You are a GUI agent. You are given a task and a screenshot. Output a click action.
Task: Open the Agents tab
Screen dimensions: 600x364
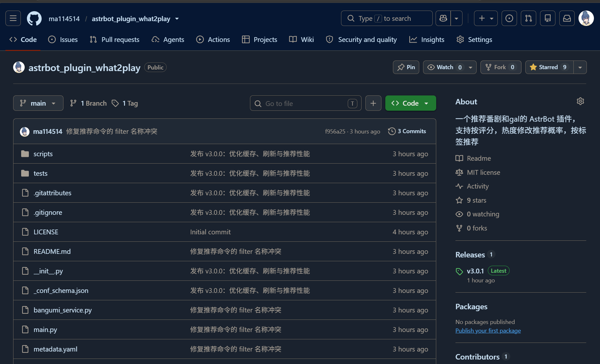pos(168,39)
